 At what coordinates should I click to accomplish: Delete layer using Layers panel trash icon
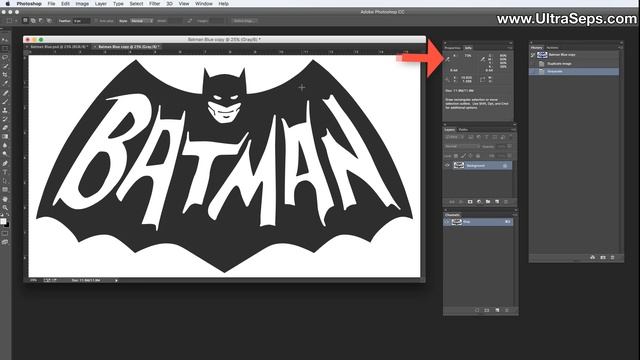click(506, 202)
